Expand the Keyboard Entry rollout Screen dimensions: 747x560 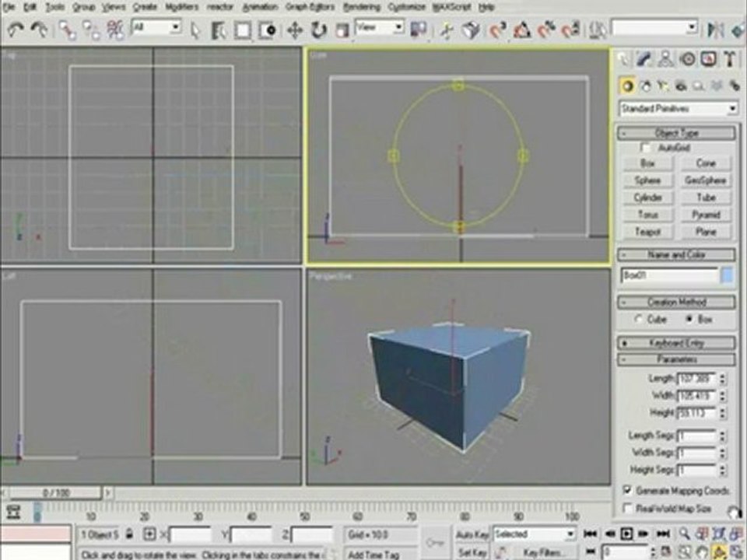coord(676,343)
